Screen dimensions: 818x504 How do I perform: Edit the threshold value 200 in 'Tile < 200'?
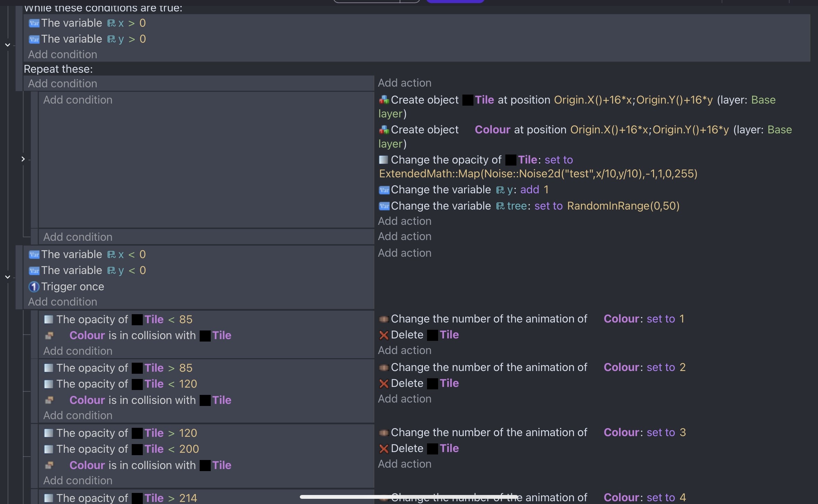point(189,449)
